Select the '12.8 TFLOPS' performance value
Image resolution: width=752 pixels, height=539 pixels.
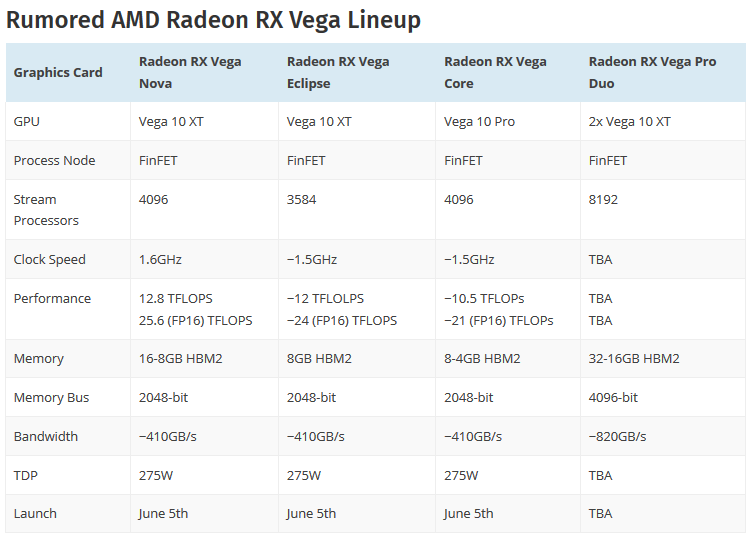pos(175,298)
